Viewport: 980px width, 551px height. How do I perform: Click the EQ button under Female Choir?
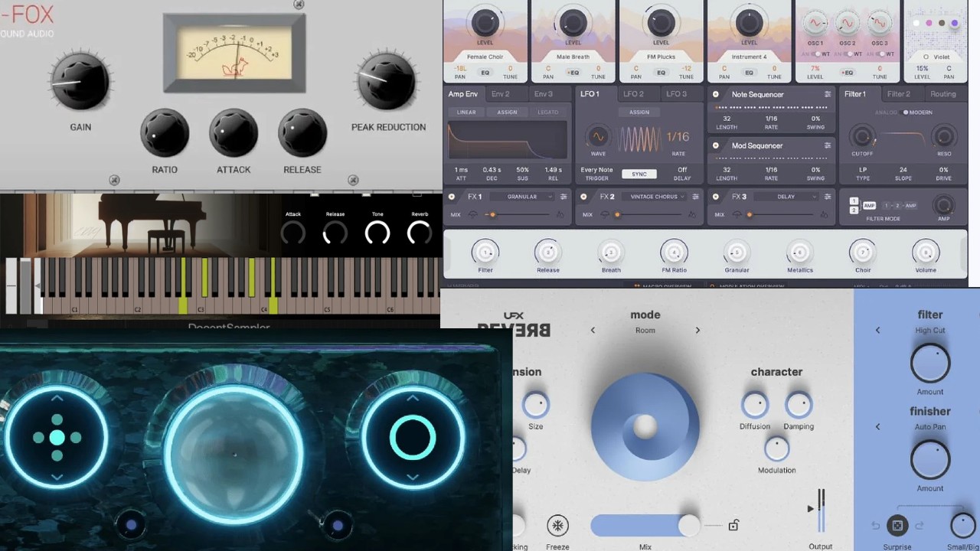coord(485,72)
